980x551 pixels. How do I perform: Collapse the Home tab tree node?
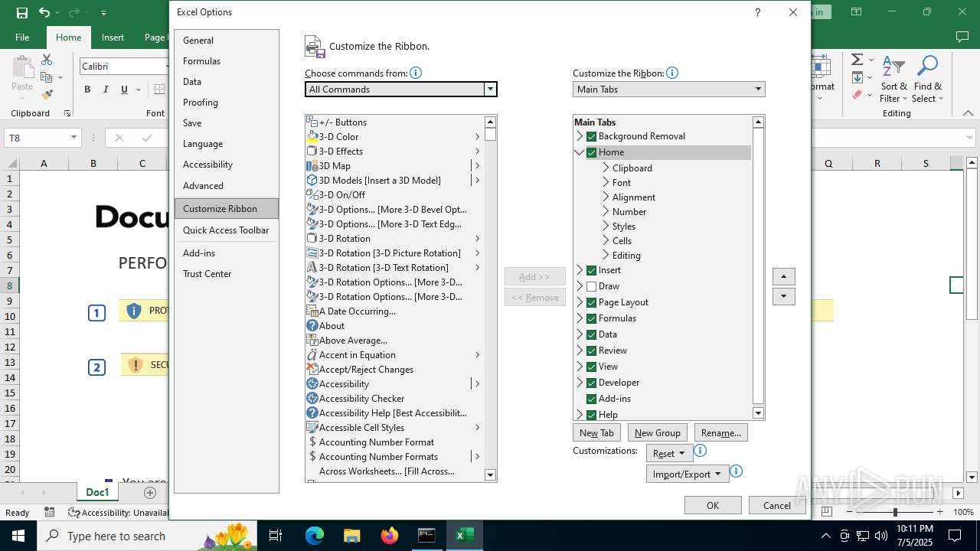pos(580,152)
